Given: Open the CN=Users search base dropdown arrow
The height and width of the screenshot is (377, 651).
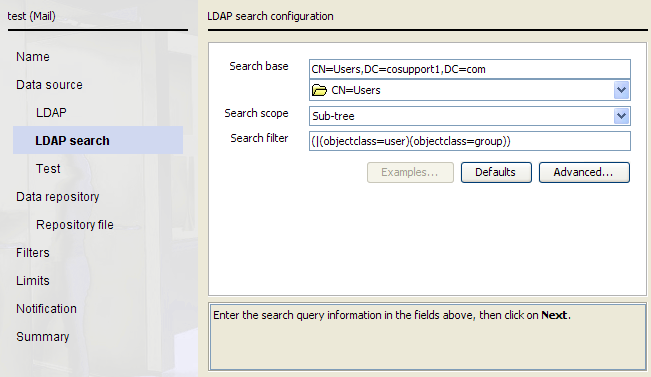Looking at the screenshot, I should pos(621,90).
